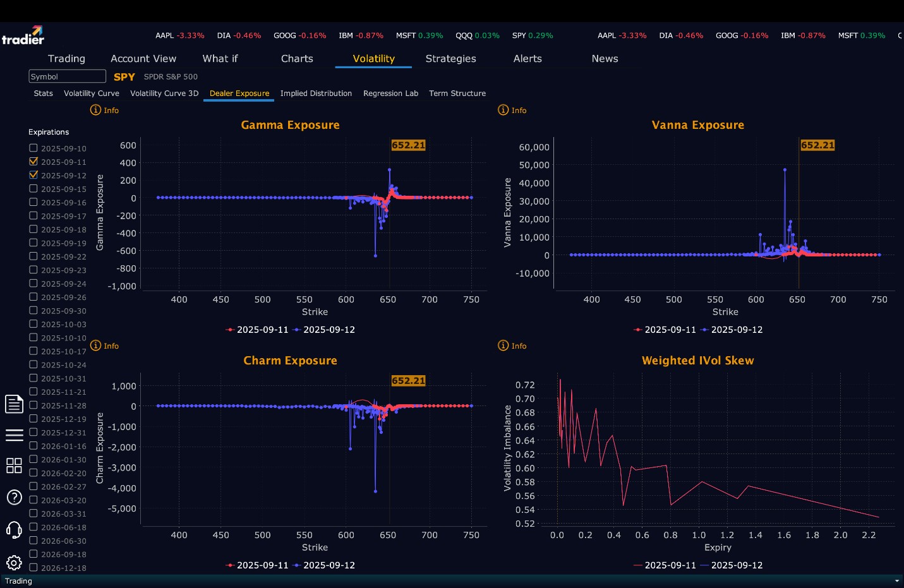
Task: Go to the What if tab
Action: 220,59
